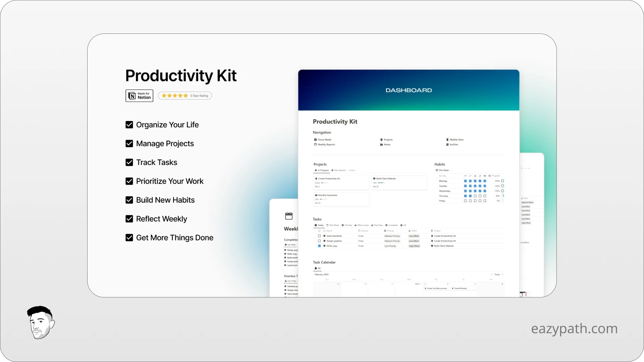This screenshot has width=644, height=362.
Task: Open Archive in Navigation
Action: click(x=452, y=144)
